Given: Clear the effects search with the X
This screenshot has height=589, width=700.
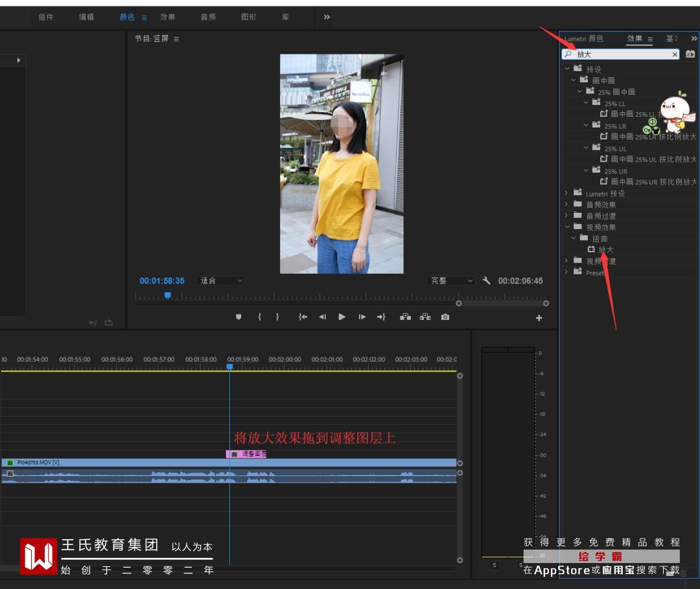Looking at the screenshot, I should (675, 54).
